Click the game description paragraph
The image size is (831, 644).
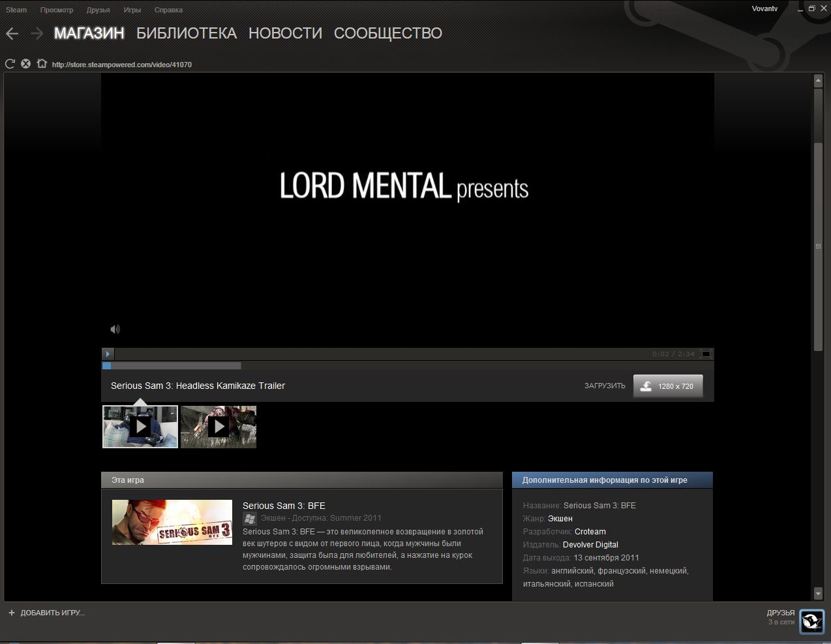(x=363, y=549)
